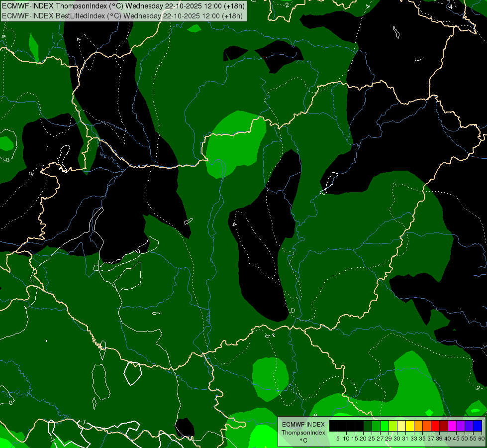Click the legend tick label 40
The width and height of the screenshot is (487, 448).
(x=448, y=439)
